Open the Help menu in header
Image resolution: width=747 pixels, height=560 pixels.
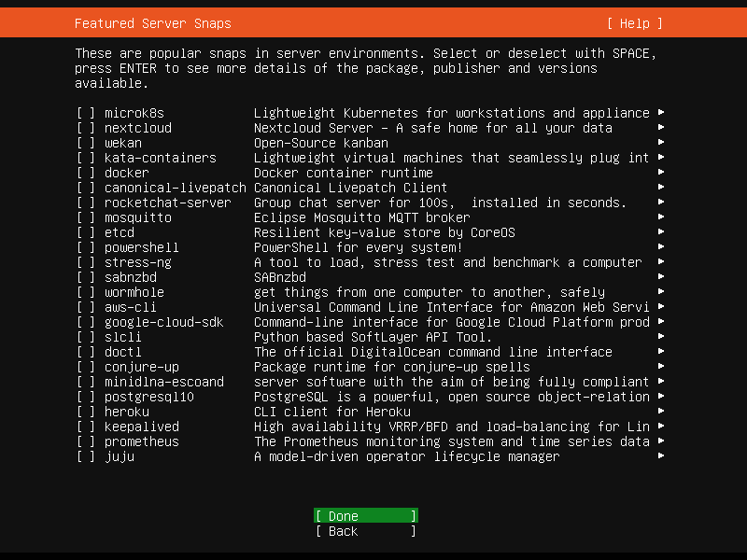click(634, 23)
